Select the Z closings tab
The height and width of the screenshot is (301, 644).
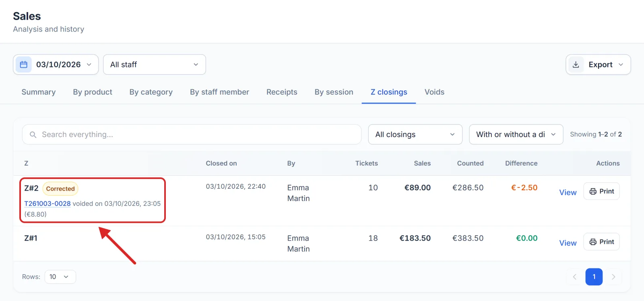pyautogui.click(x=389, y=92)
